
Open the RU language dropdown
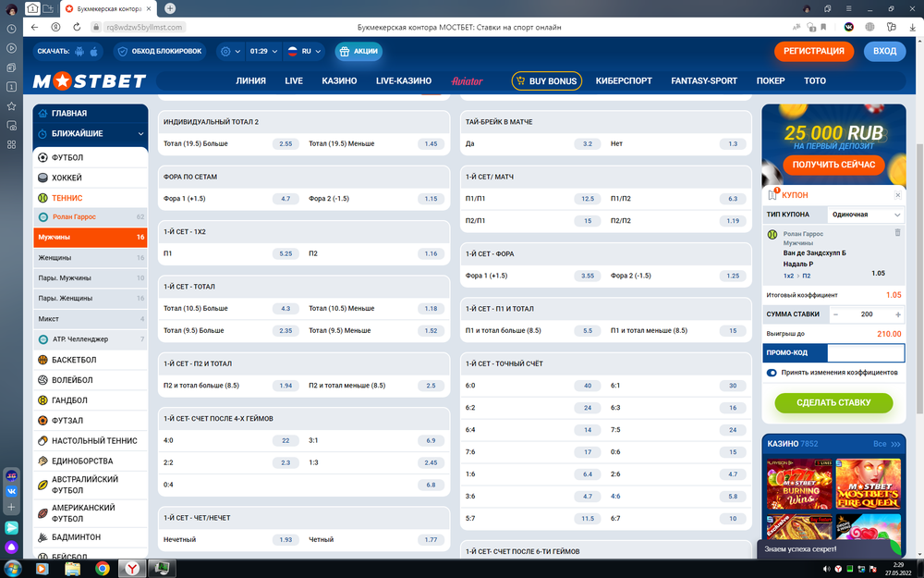(304, 51)
